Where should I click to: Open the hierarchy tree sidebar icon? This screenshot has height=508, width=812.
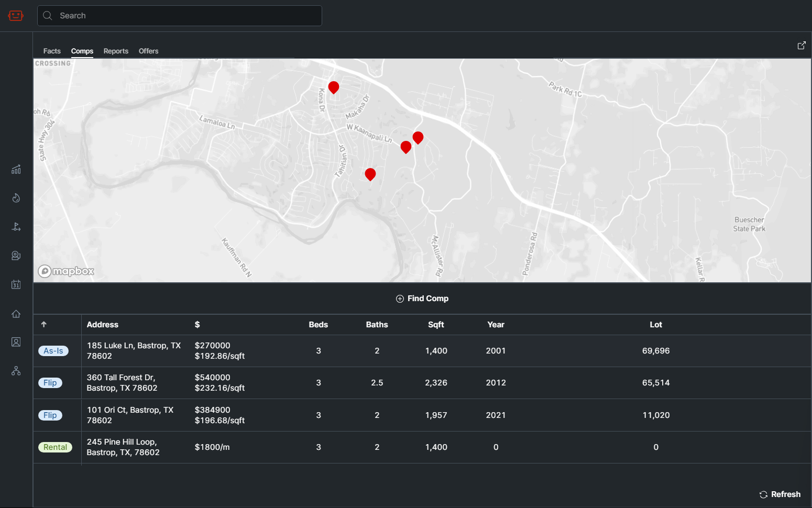pyautogui.click(x=16, y=371)
